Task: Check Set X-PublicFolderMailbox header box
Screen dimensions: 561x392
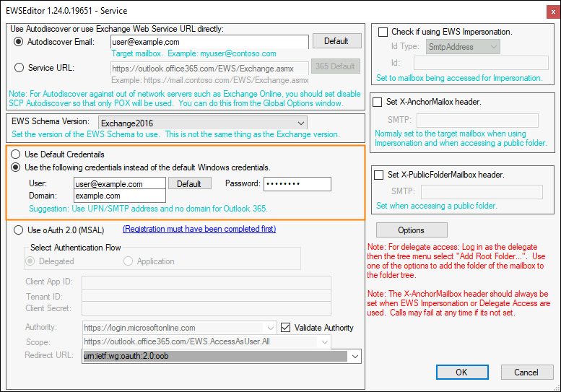Action: click(x=378, y=175)
